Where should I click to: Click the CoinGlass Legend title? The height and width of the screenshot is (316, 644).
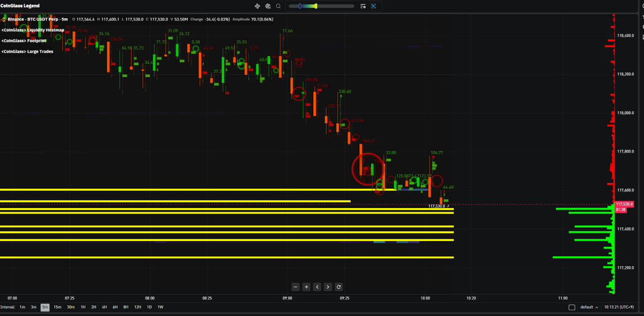(x=20, y=5)
